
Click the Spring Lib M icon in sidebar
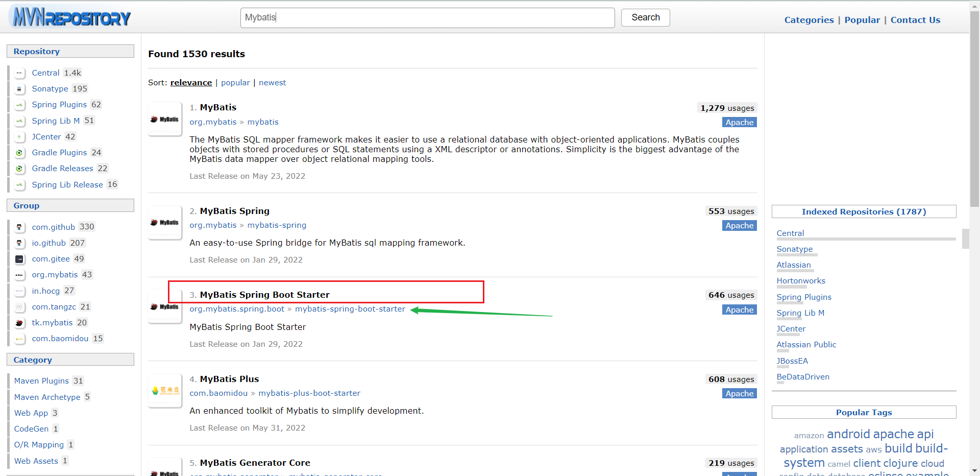pos(19,121)
